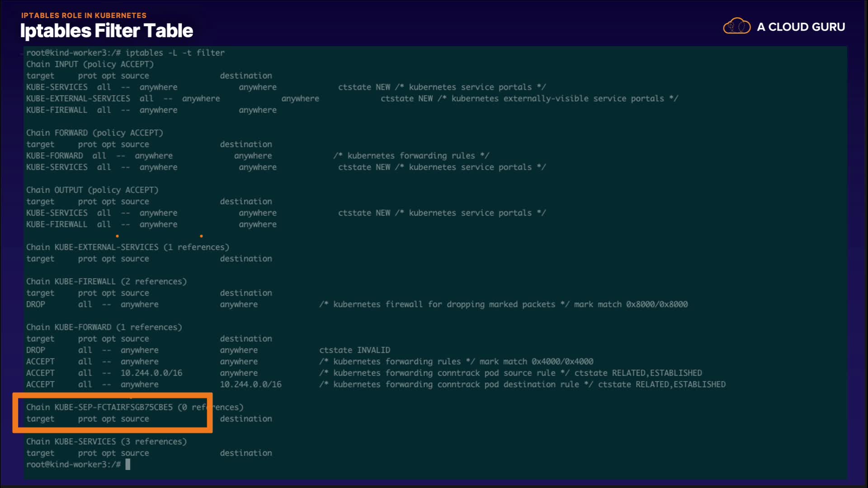Click the kubernetes forwarding rules comment in the FORWARD chain
This screenshot has height=488, width=868.
411,156
